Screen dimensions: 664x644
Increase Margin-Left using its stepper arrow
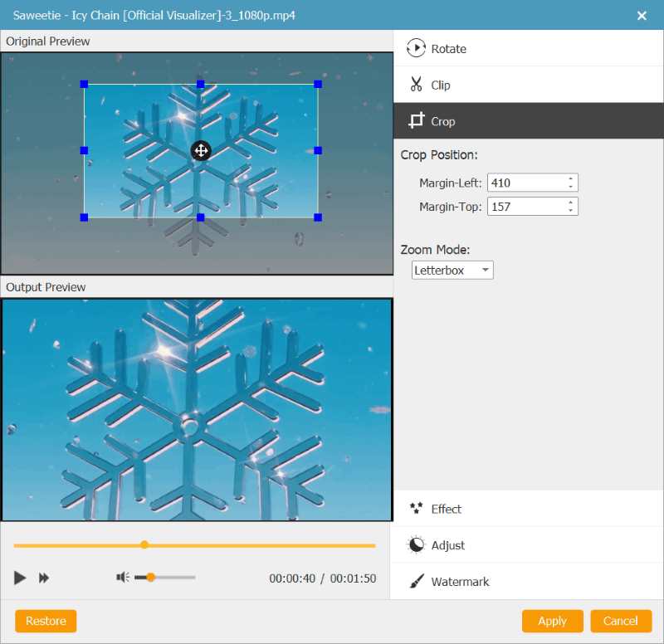[569, 178]
